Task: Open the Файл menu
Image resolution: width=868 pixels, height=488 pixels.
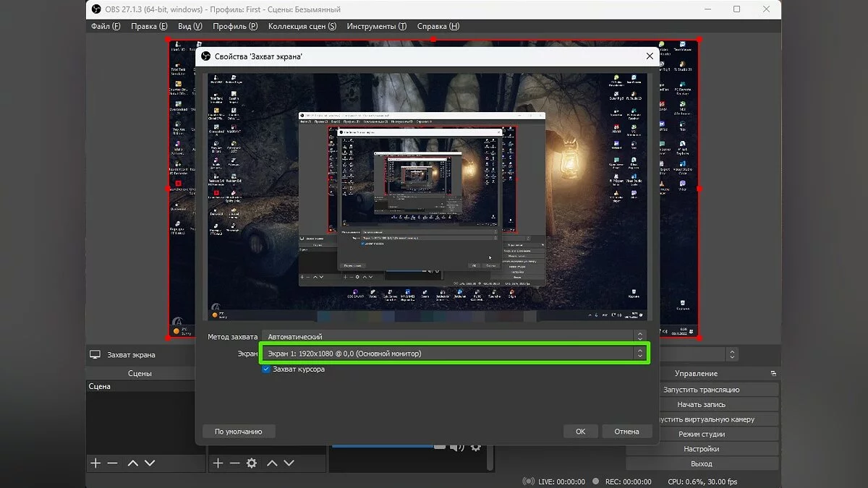Action: (106, 26)
